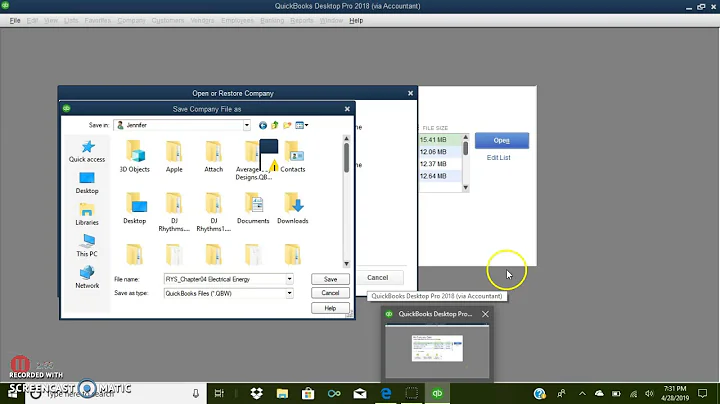Select the 12.06 MB file row
The height and width of the screenshot is (404, 720).
440,152
